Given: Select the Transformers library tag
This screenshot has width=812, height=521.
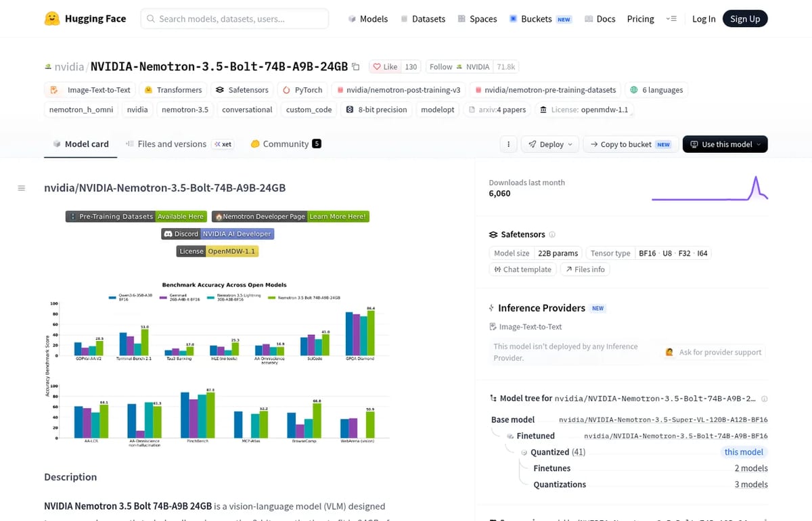Looking at the screenshot, I should [x=173, y=90].
